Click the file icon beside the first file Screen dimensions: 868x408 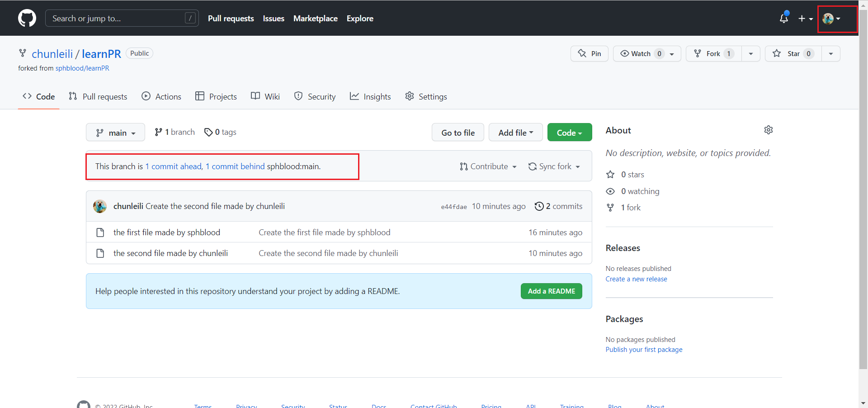(100, 232)
